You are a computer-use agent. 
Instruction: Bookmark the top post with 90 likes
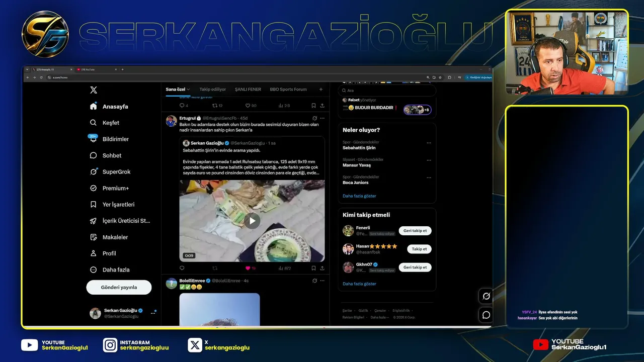pos(313,106)
